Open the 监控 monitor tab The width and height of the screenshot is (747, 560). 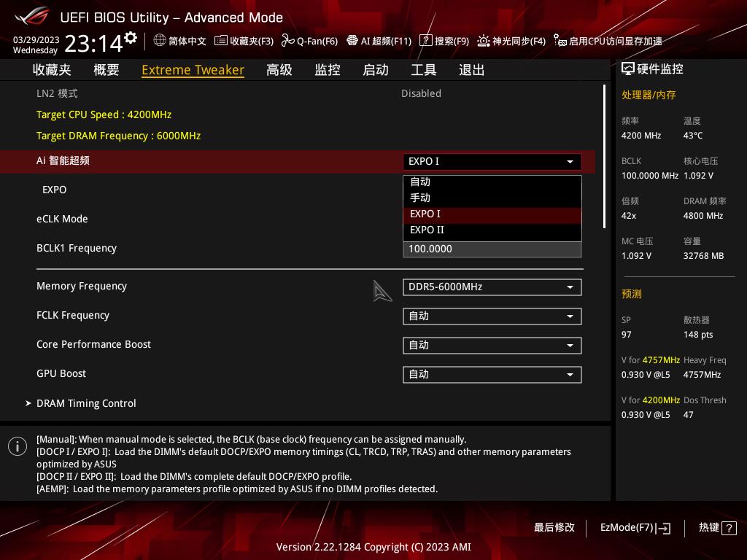(x=328, y=70)
